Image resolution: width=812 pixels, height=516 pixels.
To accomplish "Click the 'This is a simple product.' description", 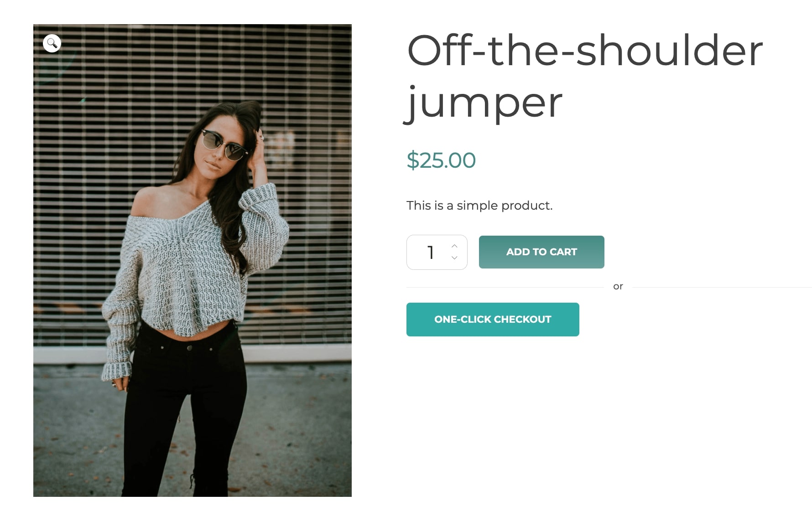I will tap(479, 206).
